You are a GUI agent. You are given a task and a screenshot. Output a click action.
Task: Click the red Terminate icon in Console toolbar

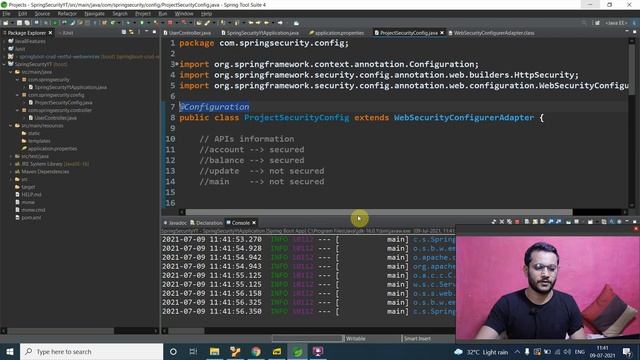tap(517, 222)
